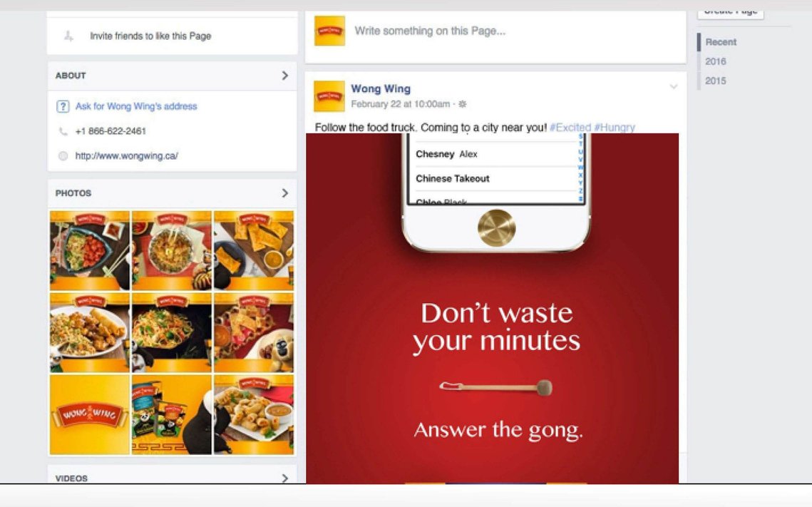The width and height of the screenshot is (812, 507).
Task: Open Ask for Wong Wing's address link
Action: point(136,106)
